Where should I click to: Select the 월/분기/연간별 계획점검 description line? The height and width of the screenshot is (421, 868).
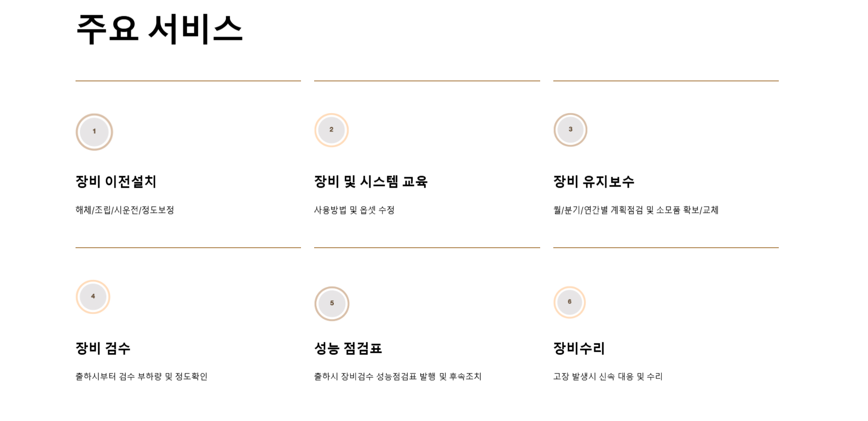(x=635, y=210)
